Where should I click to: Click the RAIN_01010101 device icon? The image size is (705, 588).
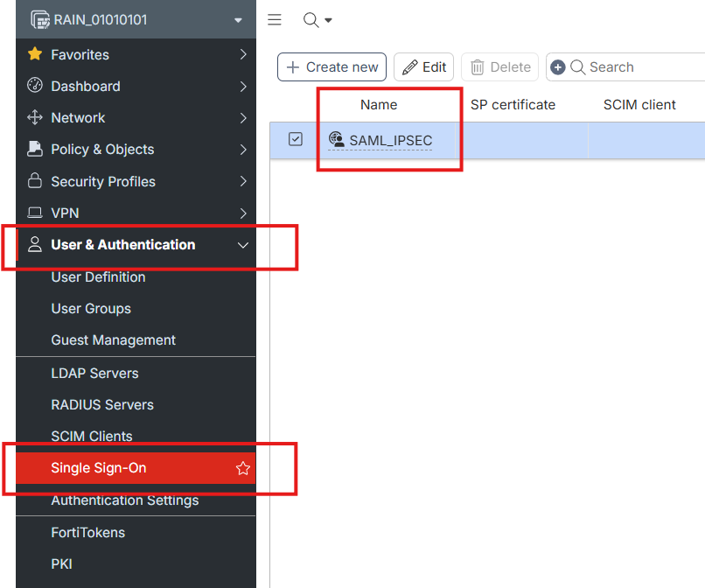(x=40, y=20)
